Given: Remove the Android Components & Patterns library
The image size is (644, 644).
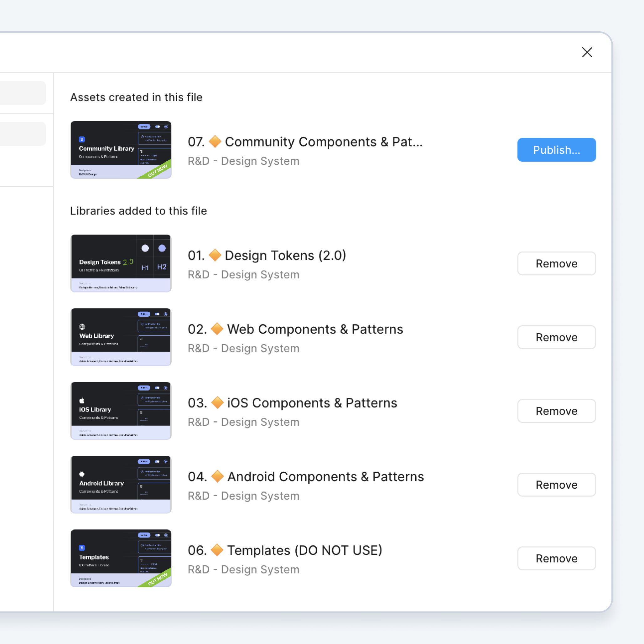Looking at the screenshot, I should pyautogui.click(x=556, y=485).
